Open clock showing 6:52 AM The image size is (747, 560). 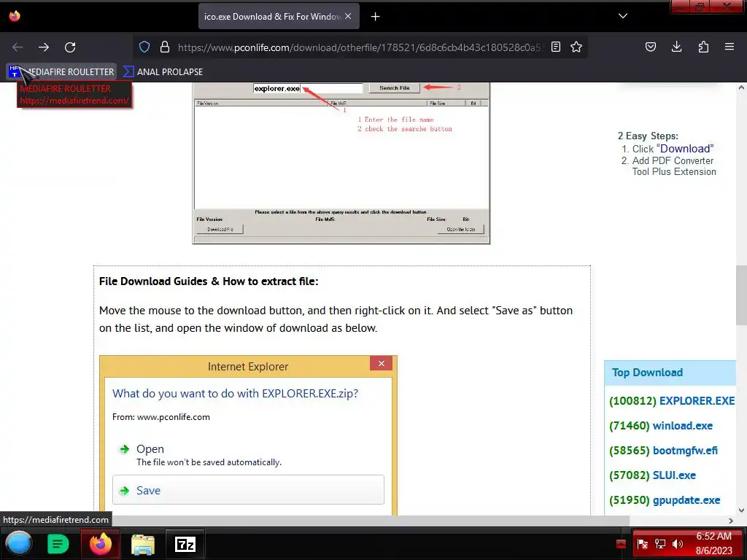point(713,544)
